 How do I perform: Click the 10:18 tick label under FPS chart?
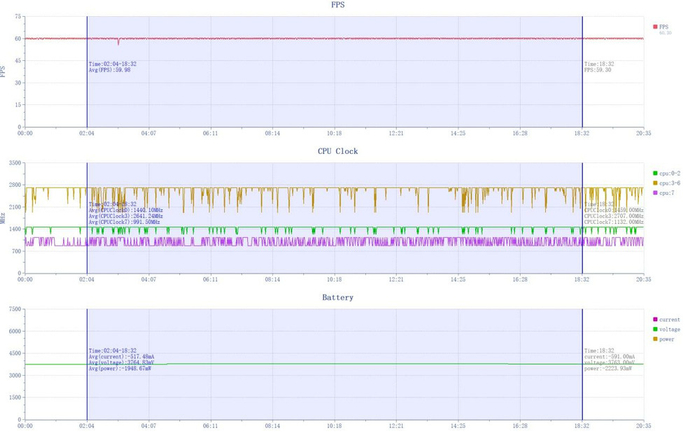pyautogui.click(x=334, y=133)
